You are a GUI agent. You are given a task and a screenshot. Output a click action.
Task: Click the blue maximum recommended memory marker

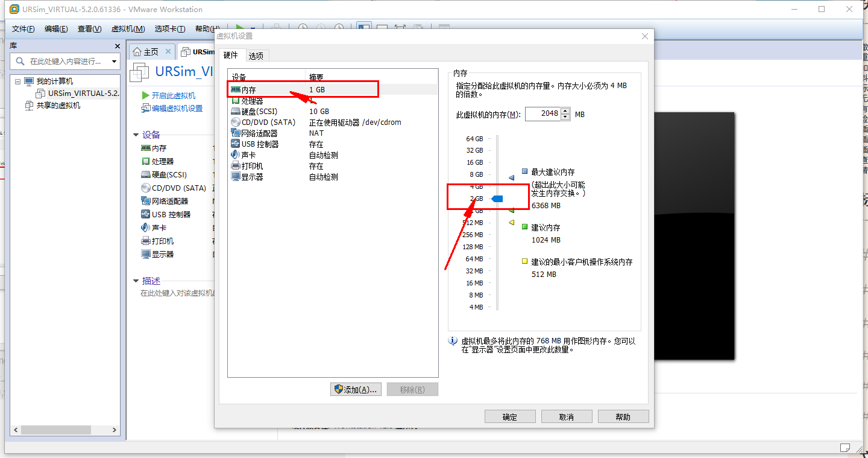click(512, 177)
